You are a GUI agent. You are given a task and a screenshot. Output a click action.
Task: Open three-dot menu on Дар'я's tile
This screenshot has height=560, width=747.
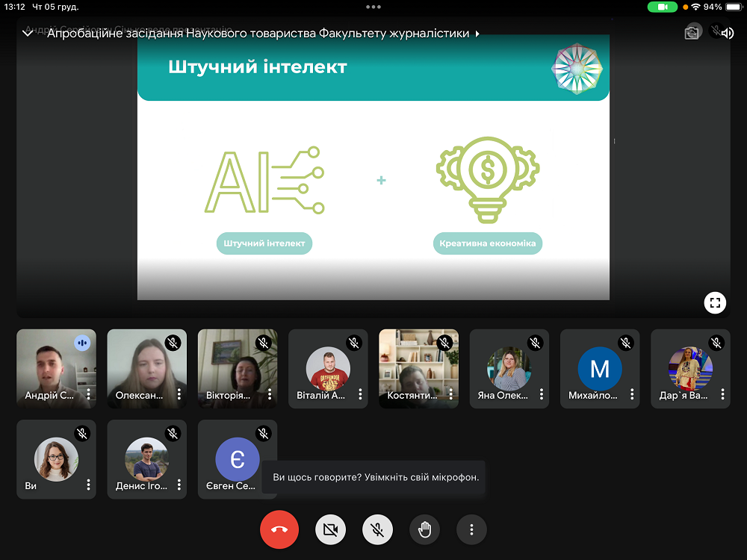pyautogui.click(x=722, y=394)
